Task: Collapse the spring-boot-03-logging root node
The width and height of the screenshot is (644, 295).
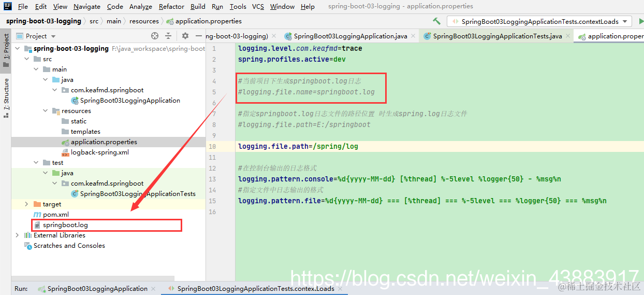Action: [x=18, y=49]
